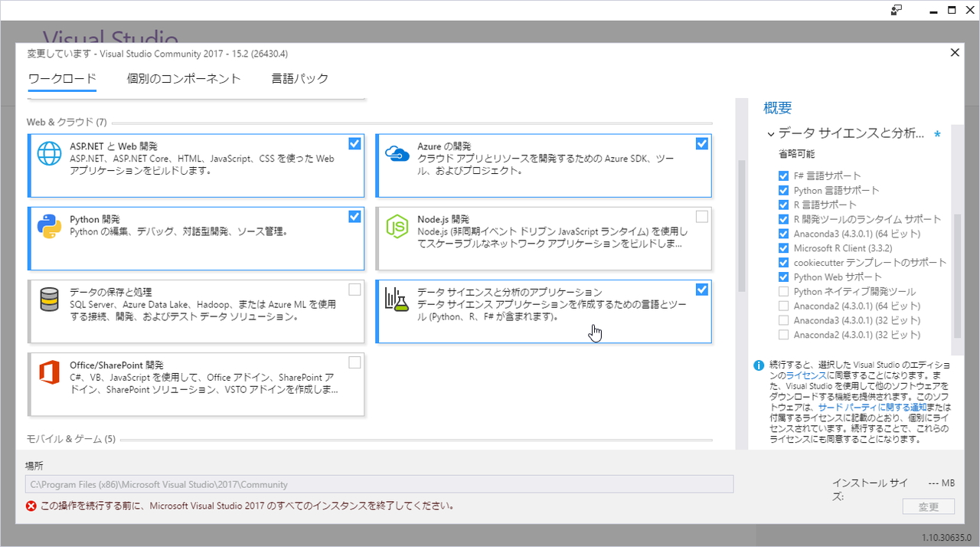Viewport: 980px width, 547px height.
Task: Disable the Python Web サポート option
Action: click(x=783, y=277)
